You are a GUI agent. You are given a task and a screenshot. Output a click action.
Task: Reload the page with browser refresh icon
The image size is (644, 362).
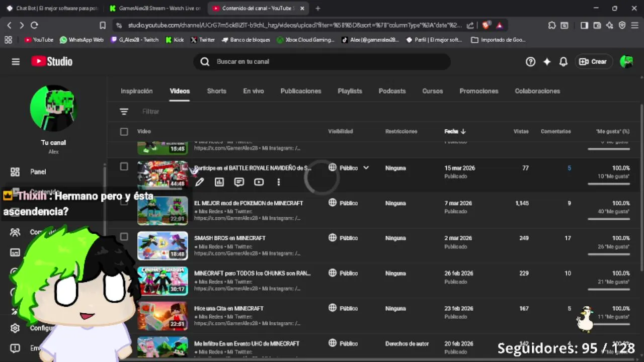[34, 25]
